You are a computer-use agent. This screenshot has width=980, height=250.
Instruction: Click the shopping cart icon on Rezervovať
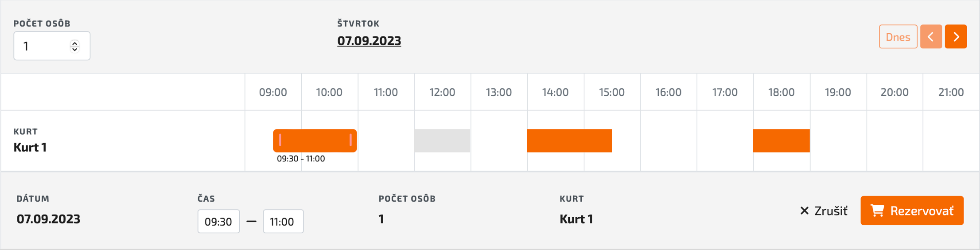877,211
